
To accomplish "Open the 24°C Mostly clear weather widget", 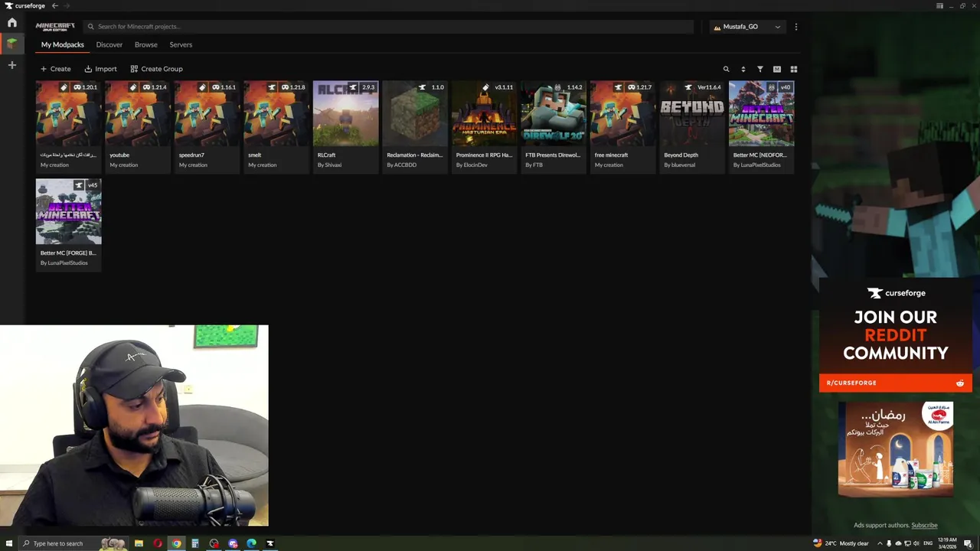I will (x=841, y=543).
